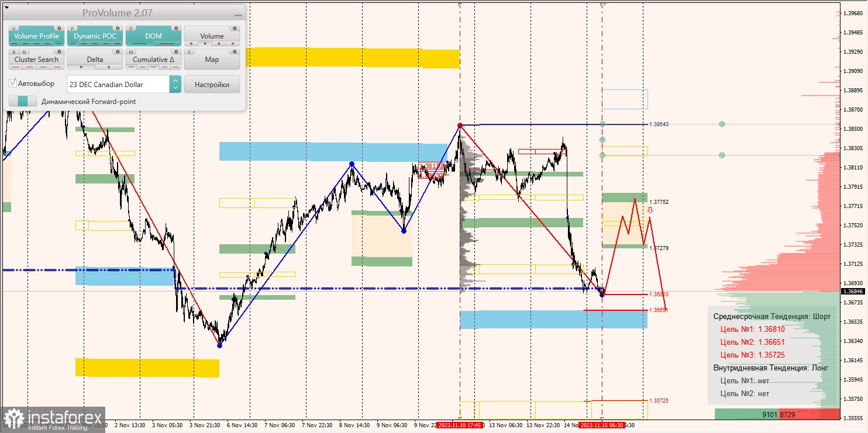The image size is (868, 433).
Task: Click the V hotkey tag on Volume Profile
Action: [x=14, y=29]
